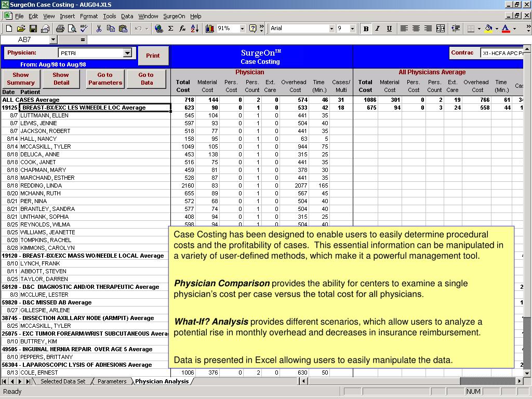Screen dimensions: 532x399
Task: Apply Borders icon
Action: [471, 29]
